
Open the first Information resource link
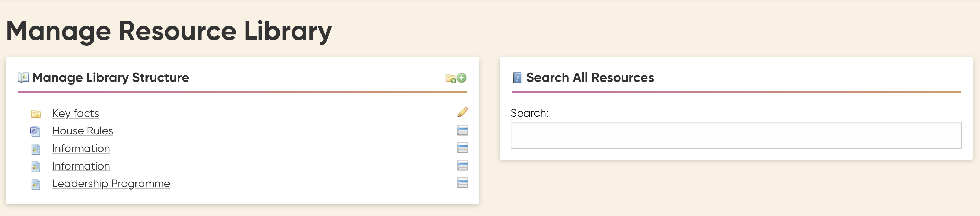(x=81, y=148)
